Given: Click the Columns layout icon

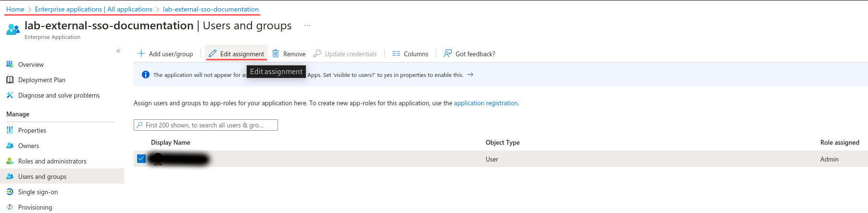Looking at the screenshot, I should [x=396, y=53].
